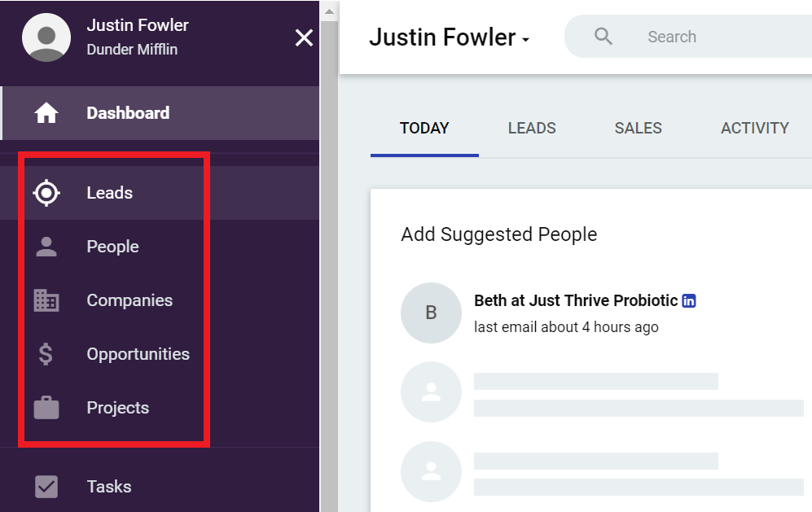Viewport: 812px width, 512px height.
Task: Open the Justin Fowler dropdown in the header
Action: (x=449, y=37)
